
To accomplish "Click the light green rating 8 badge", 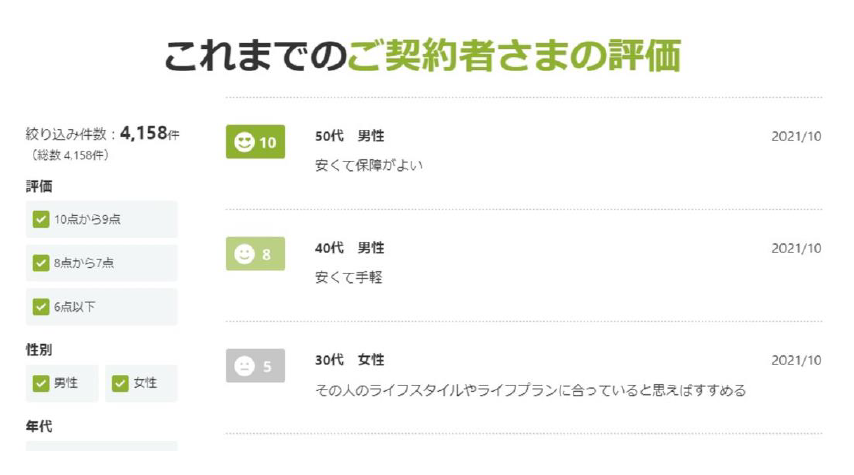I will coord(255,254).
